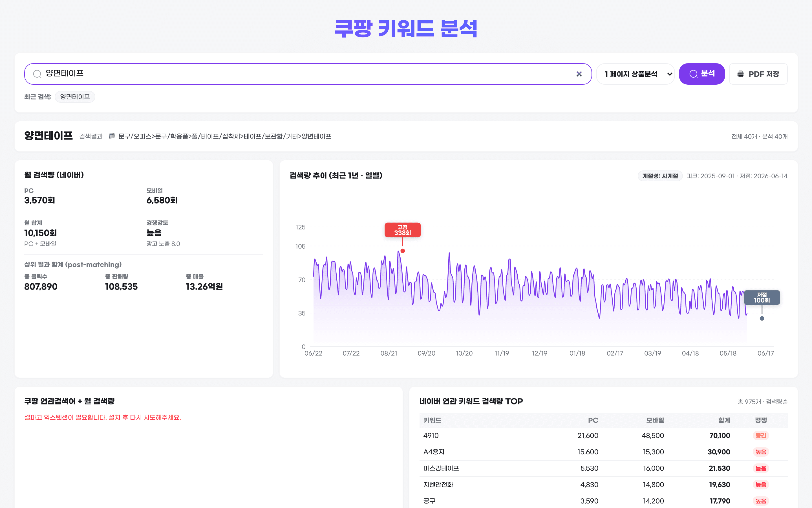Screen dimensions: 812x508
Task: Click the 4910 keyword row
Action: pos(603,436)
